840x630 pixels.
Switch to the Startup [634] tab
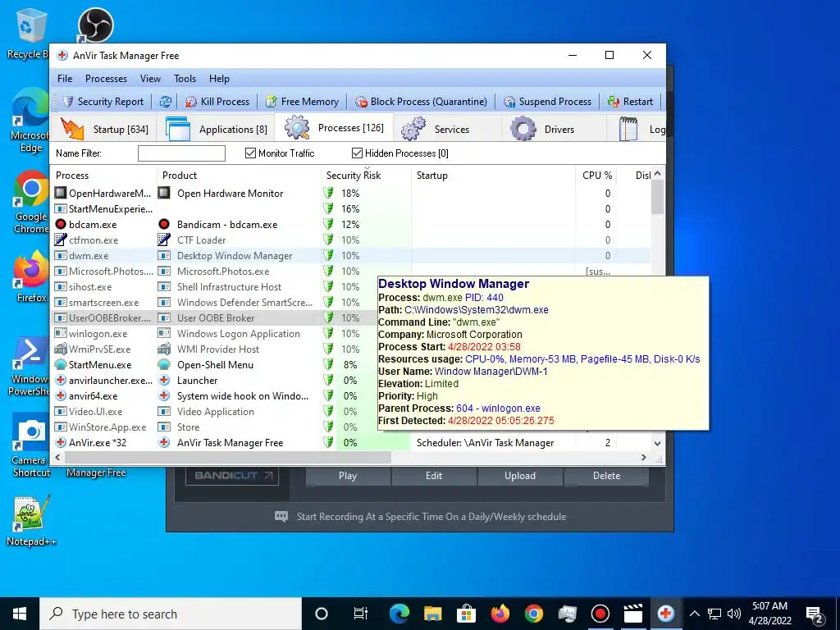coord(103,129)
